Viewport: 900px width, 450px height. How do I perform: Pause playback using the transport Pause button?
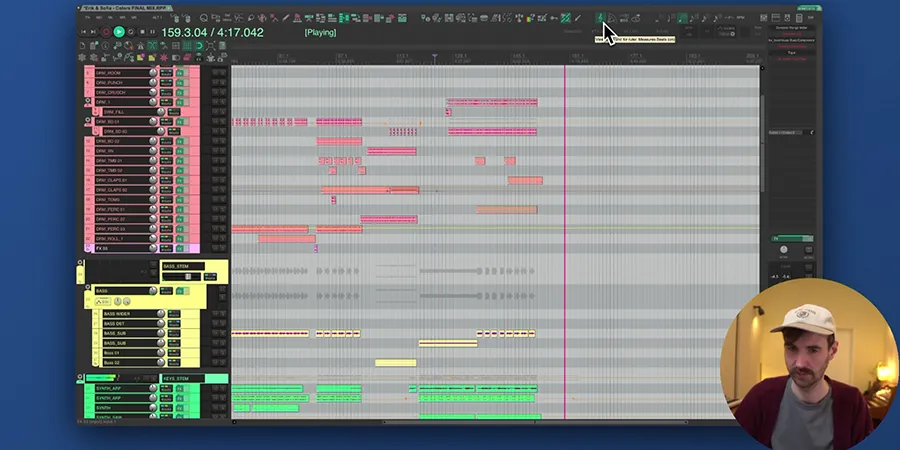click(153, 32)
